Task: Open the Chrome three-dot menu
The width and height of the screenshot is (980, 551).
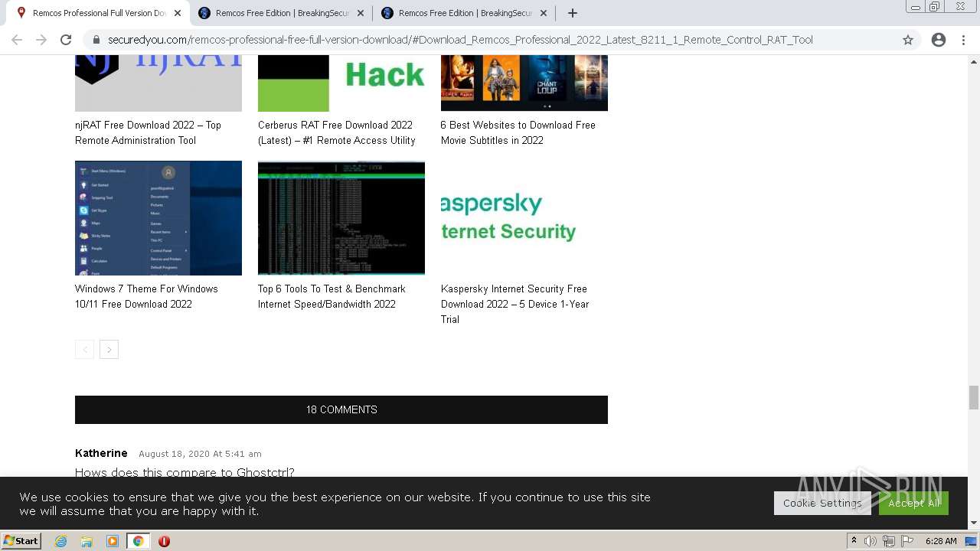Action: pyautogui.click(x=963, y=40)
